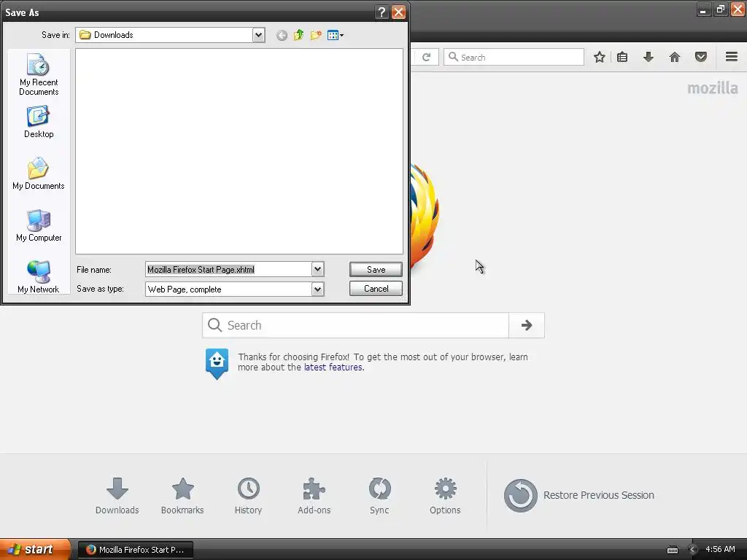Expand the Save as type dropdown
Screen dimensions: 747x560
coord(318,289)
